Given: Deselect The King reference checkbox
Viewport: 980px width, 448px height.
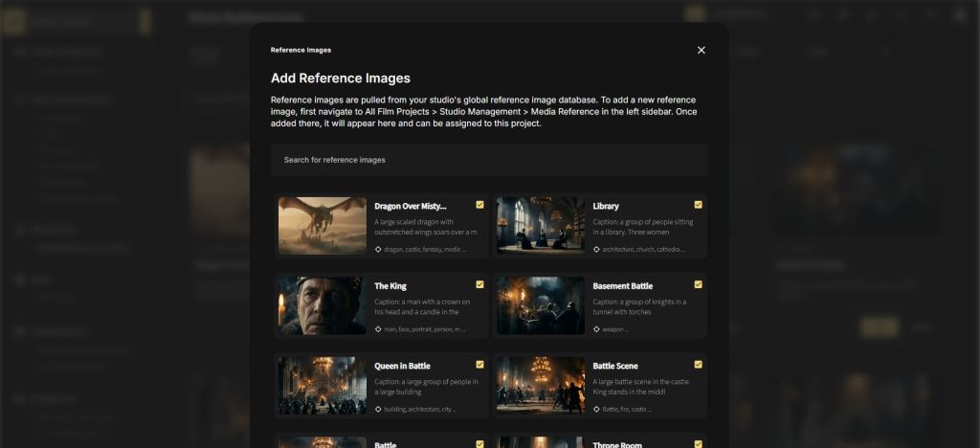Looking at the screenshot, I should coord(480,284).
